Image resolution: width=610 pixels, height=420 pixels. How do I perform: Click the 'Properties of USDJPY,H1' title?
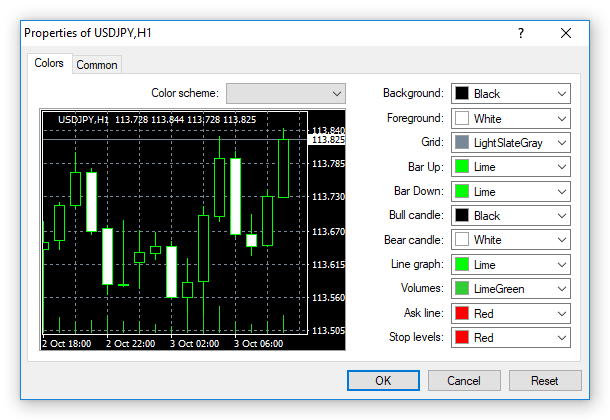coord(88,33)
